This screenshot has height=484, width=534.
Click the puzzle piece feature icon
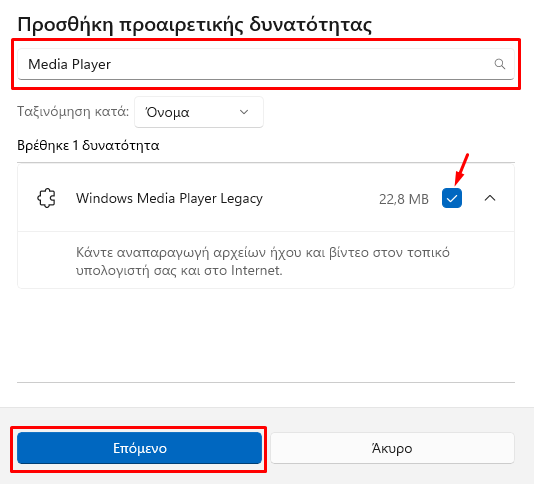pos(46,198)
